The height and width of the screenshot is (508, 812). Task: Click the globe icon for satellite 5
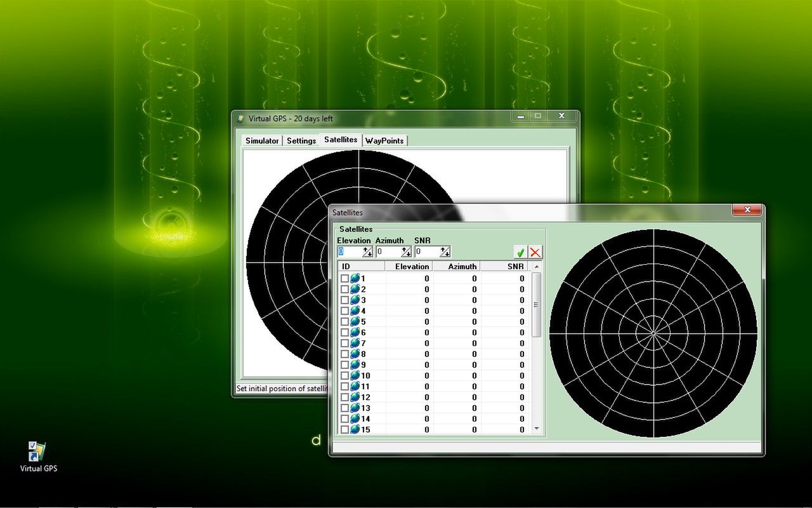(355, 321)
